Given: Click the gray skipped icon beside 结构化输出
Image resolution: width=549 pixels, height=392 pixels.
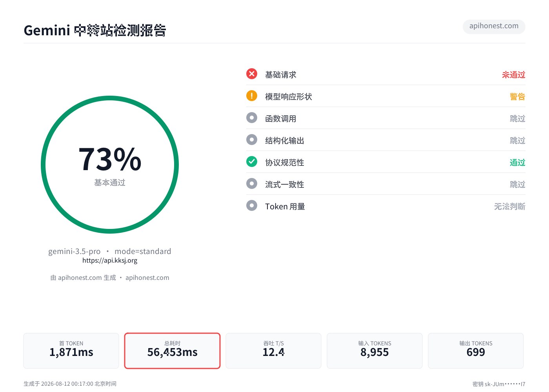Looking at the screenshot, I should pos(252,140).
